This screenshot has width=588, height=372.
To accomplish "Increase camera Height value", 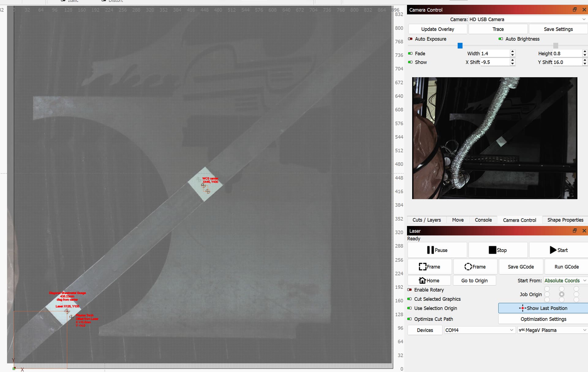I will 585,52.
